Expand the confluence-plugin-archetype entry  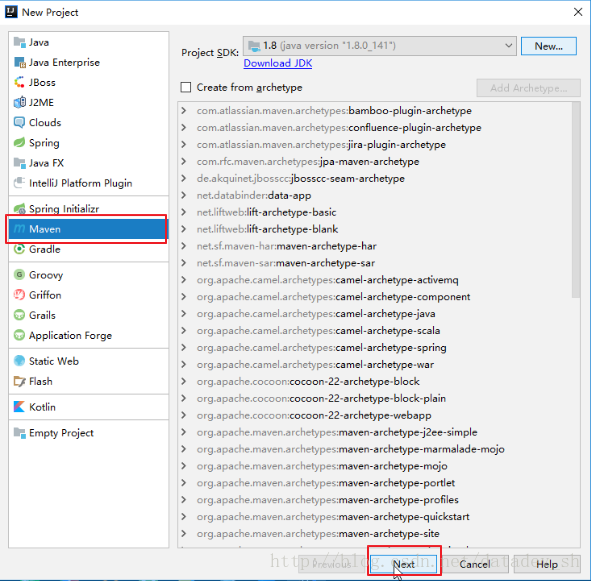(184, 127)
